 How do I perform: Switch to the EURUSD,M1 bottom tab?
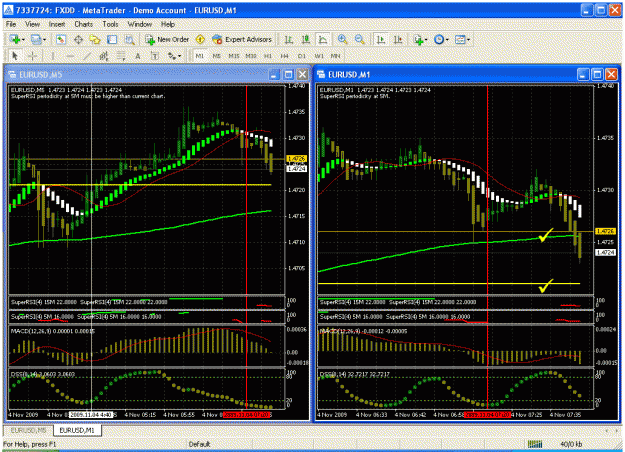tap(77, 430)
